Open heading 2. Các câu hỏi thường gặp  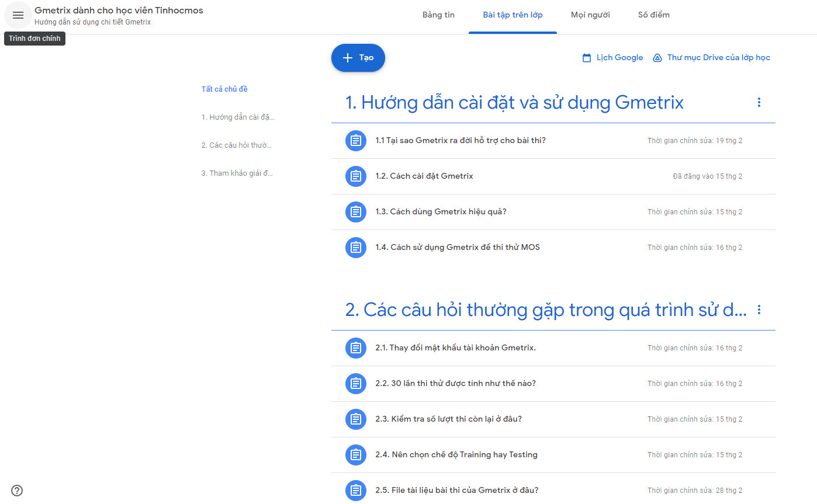point(546,310)
